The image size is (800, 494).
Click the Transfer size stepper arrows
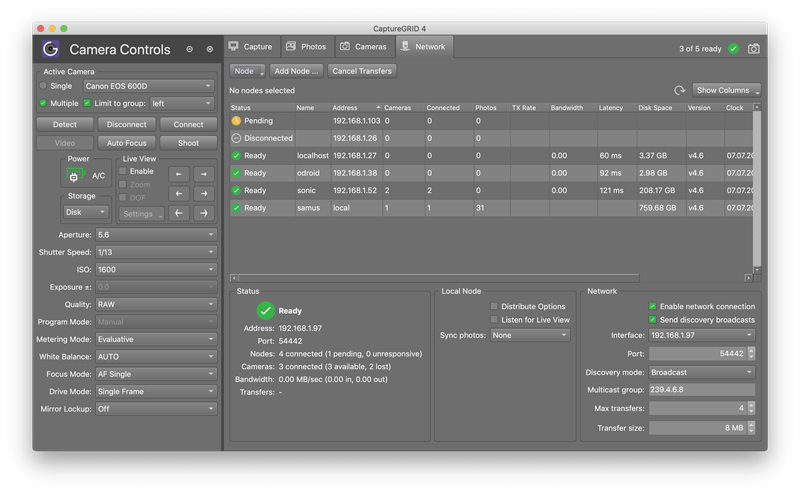coord(751,428)
